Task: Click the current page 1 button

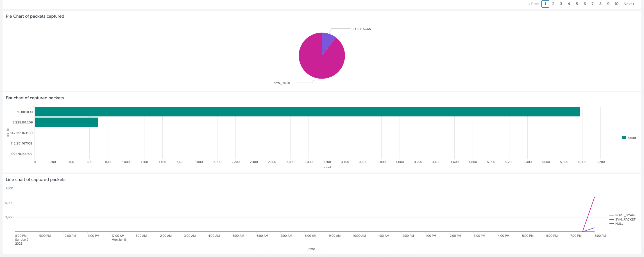Action: (x=545, y=4)
